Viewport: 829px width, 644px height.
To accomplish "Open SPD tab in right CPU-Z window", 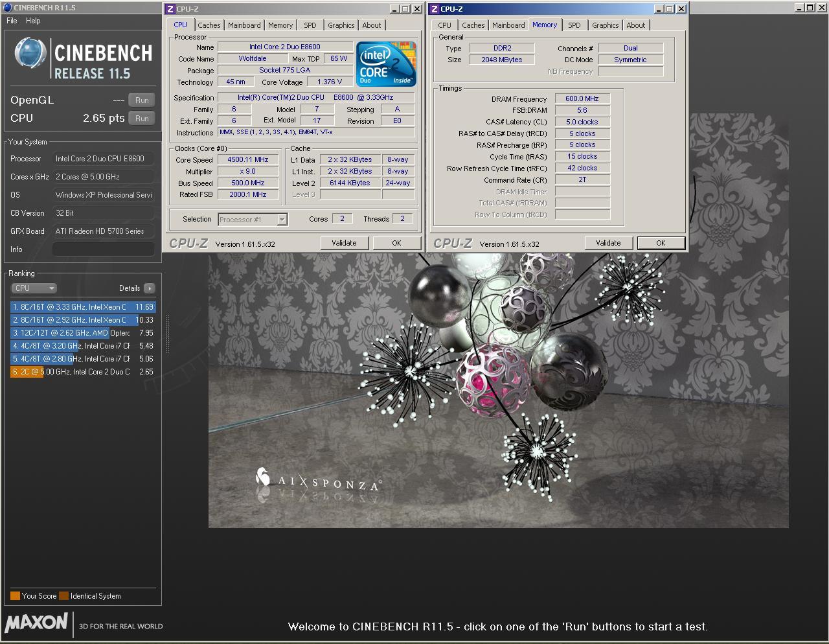I will (x=574, y=25).
